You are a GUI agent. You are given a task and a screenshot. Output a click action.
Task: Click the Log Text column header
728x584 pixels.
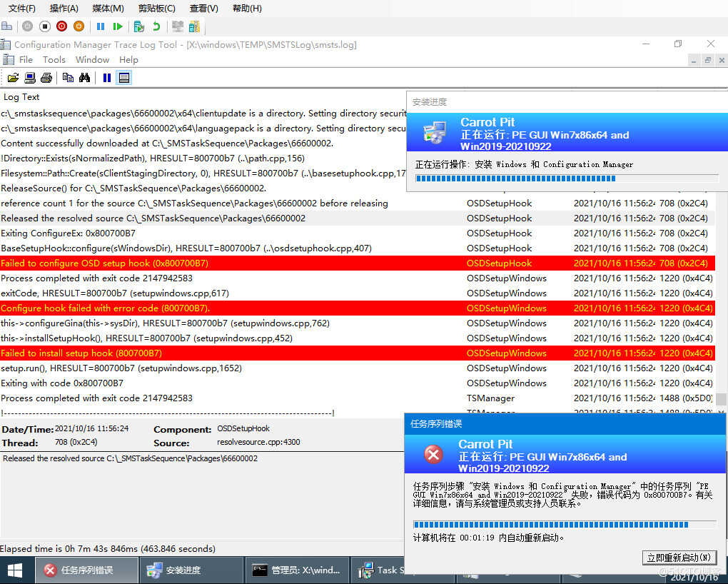tap(22, 97)
